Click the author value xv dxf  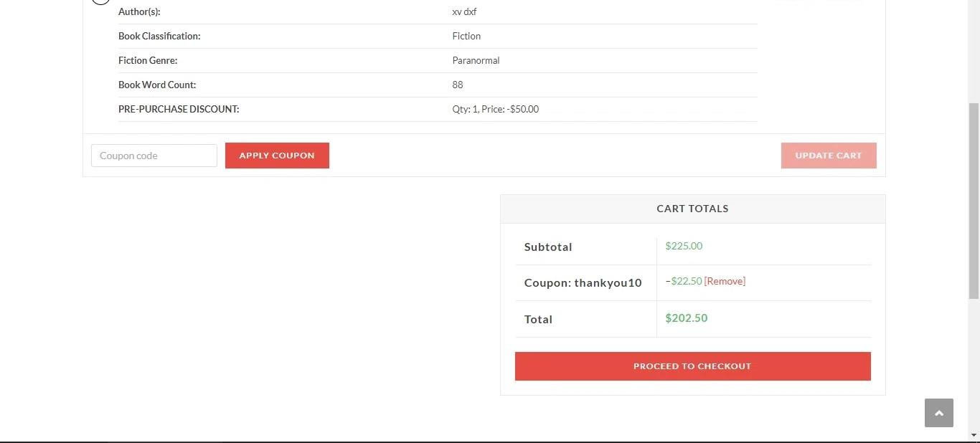click(x=464, y=11)
